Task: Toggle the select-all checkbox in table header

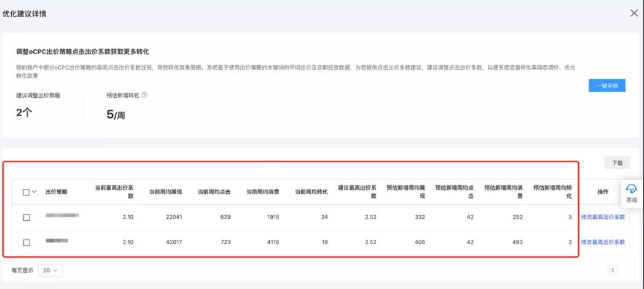Action: click(26, 192)
